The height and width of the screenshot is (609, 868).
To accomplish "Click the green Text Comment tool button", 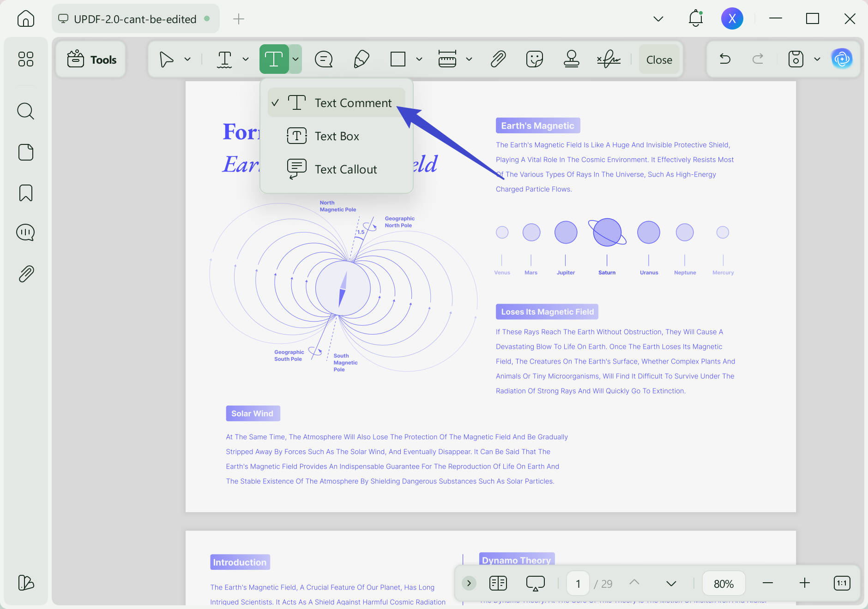I will click(x=274, y=59).
